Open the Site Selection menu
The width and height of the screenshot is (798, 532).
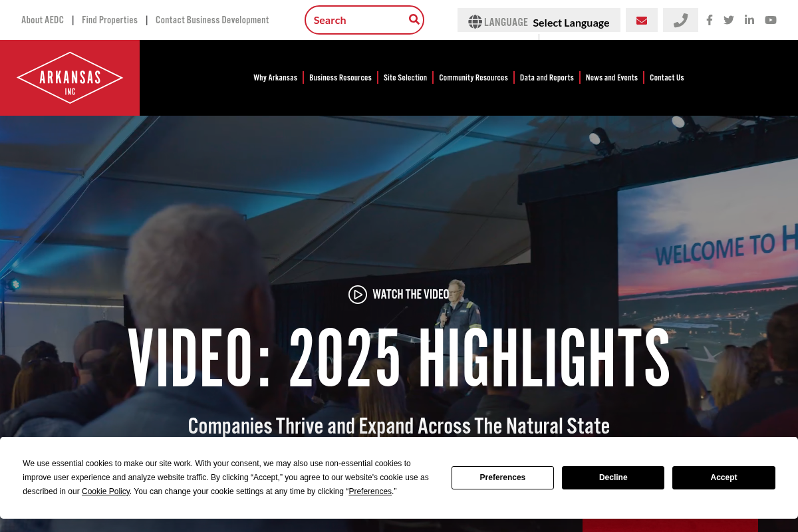point(405,78)
